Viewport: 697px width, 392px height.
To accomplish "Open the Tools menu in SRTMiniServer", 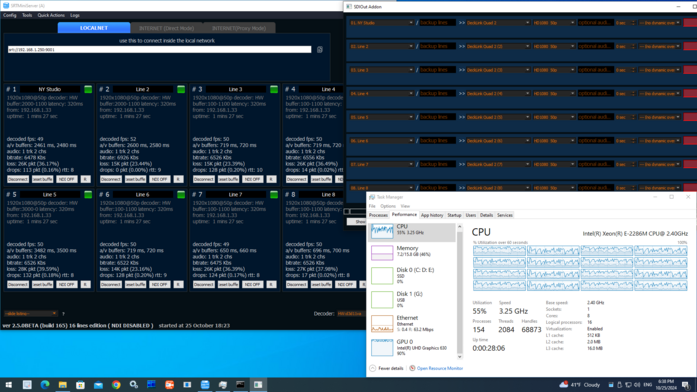I will (x=27, y=15).
